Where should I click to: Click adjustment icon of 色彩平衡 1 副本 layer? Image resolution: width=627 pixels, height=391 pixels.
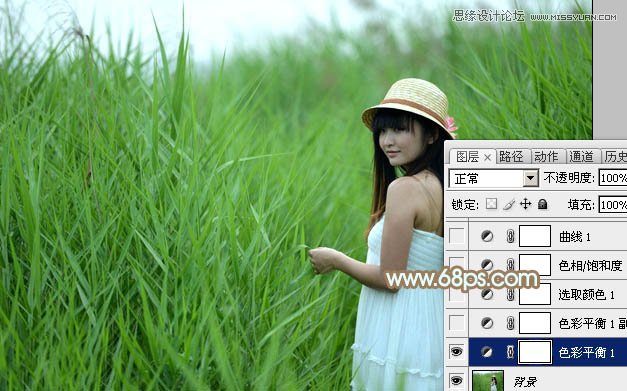[x=487, y=323]
